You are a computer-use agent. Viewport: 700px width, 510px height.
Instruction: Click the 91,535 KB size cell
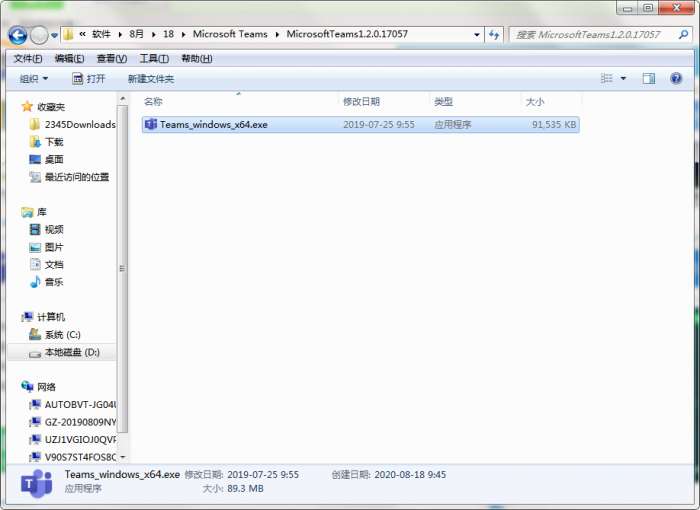pos(554,125)
